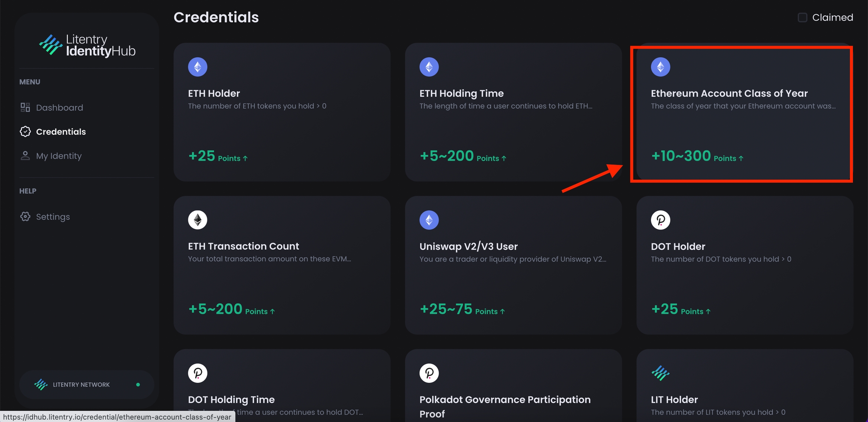The image size is (868, 422).
Task: Click the Litentry IdentityHub logo
Action: coord(87,45)
